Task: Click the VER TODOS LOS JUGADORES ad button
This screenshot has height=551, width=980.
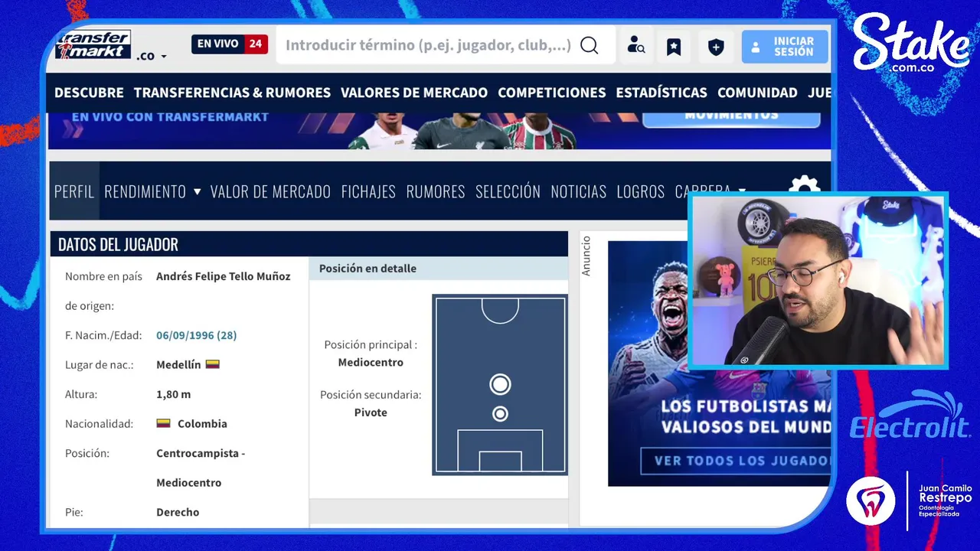Action: click(x=736, y=461)
